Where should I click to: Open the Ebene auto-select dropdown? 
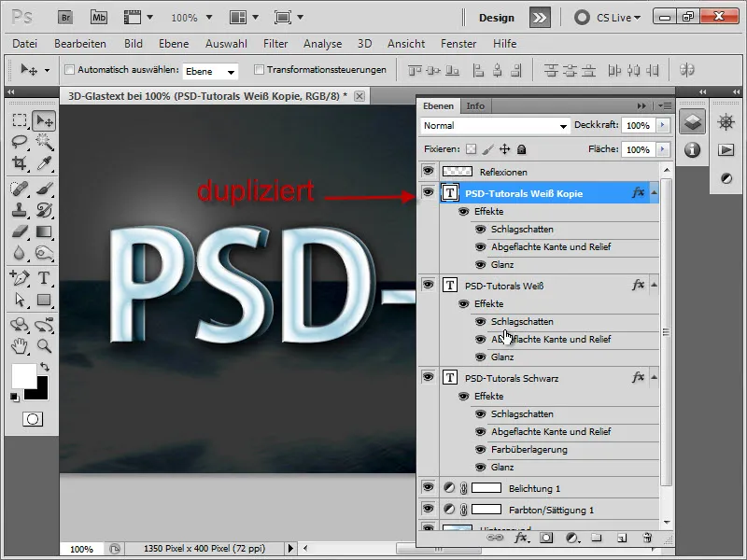(210, 72)
